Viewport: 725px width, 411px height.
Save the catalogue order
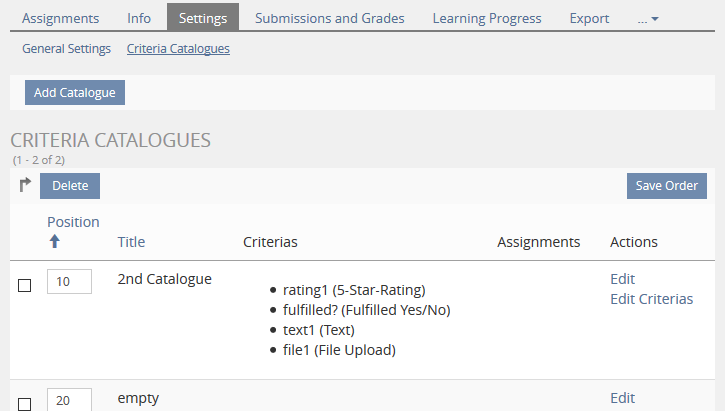(x=667, y=185)
